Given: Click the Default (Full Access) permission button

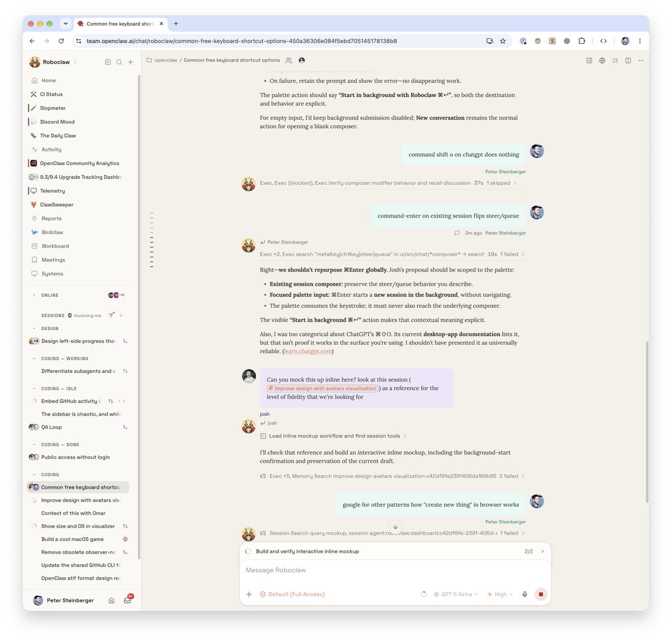Looking at the screenshot, I should (x=292, y=594).
